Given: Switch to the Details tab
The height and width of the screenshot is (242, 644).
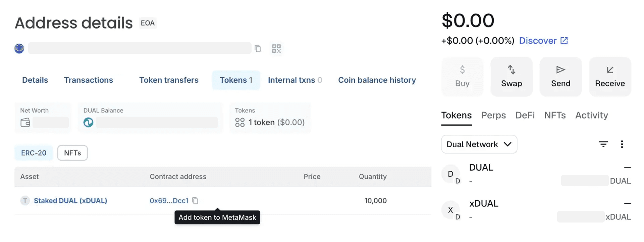Looking at the screenshot, I should tap(35, 80).
